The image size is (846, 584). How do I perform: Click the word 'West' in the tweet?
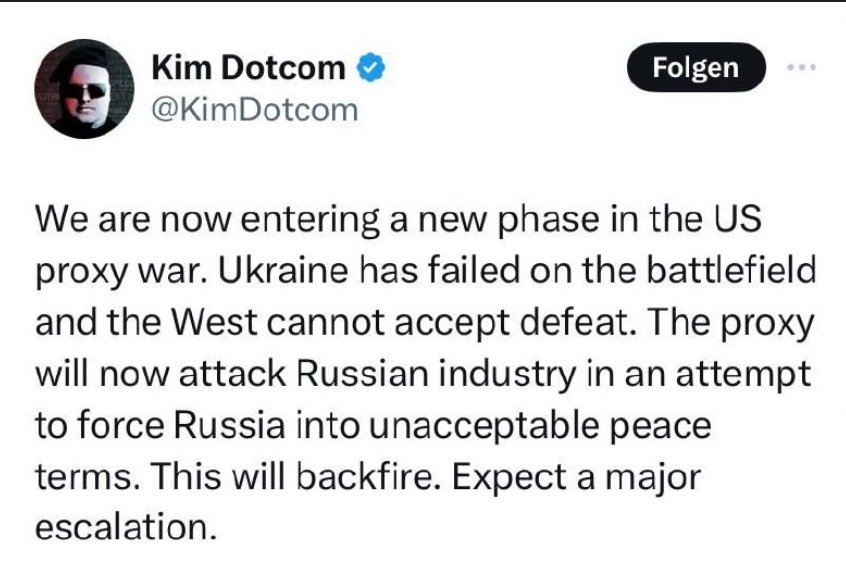click(x=215, y=322)
